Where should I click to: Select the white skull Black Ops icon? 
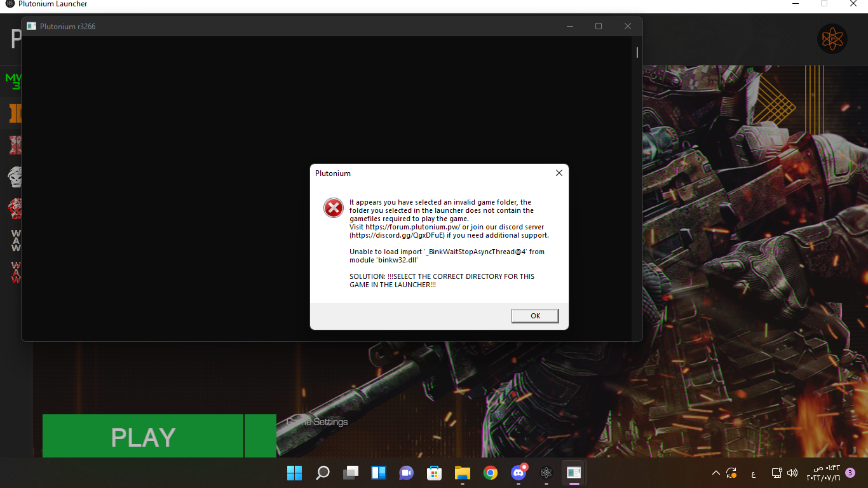15,177
